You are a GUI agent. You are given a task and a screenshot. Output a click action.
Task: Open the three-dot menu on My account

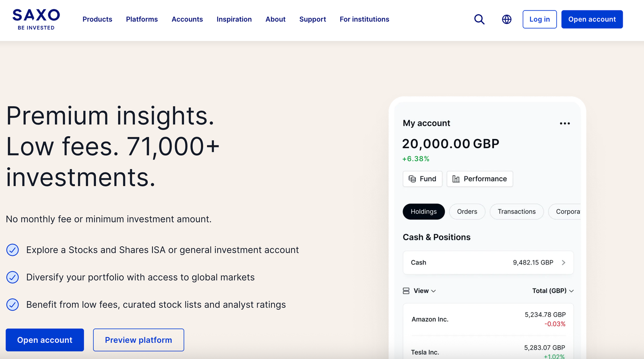[x=565, y=123]
